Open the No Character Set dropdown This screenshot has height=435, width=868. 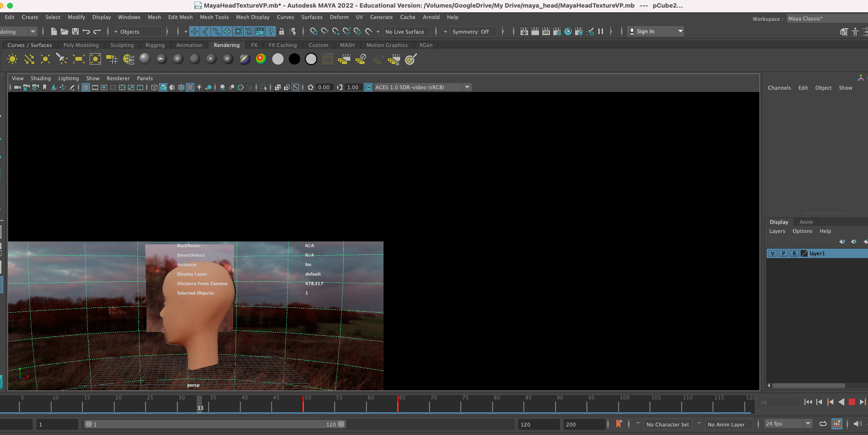coord(668,424)
